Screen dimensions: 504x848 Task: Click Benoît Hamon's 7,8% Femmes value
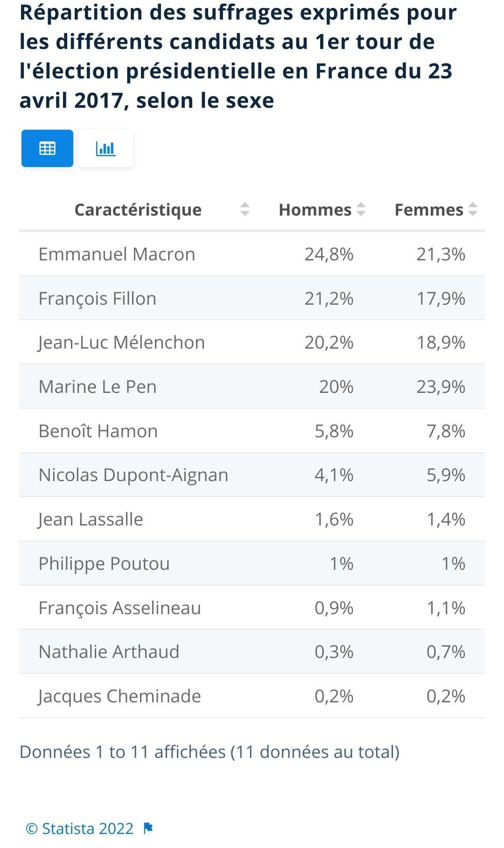(446, 431)
